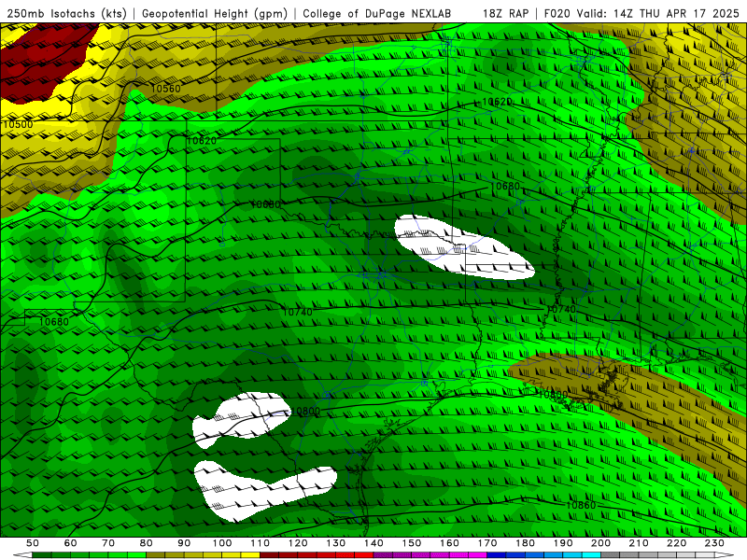747x560 pixels.
Task: Click the 160 knot scale label
Action: pyautogui.click(x=449, y=543)
